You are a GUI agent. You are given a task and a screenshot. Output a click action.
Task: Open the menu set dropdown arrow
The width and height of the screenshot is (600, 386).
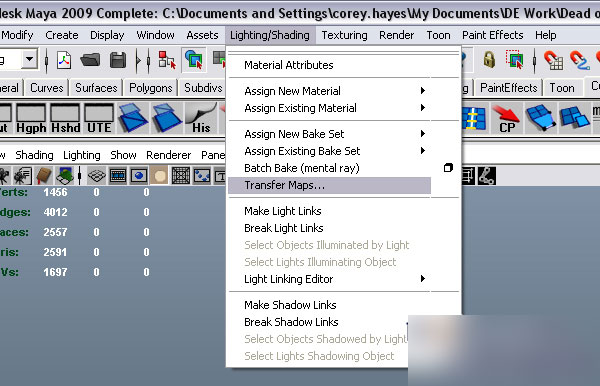point(29,59)
